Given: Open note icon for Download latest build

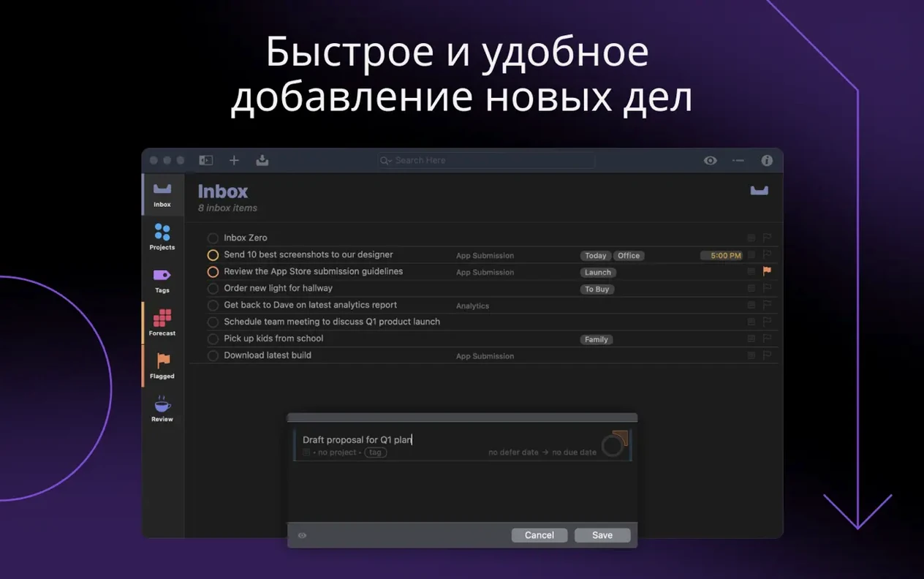Looking at the screenshot, I should tap(751, 355).
